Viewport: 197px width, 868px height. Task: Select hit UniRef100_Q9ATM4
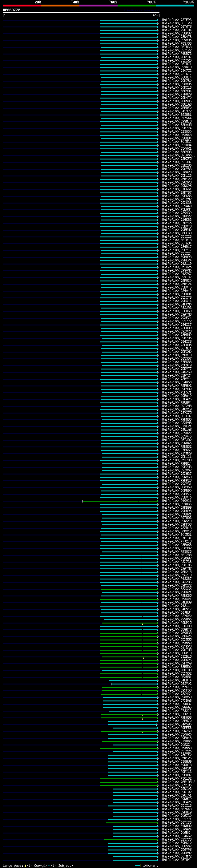point(176,30)
